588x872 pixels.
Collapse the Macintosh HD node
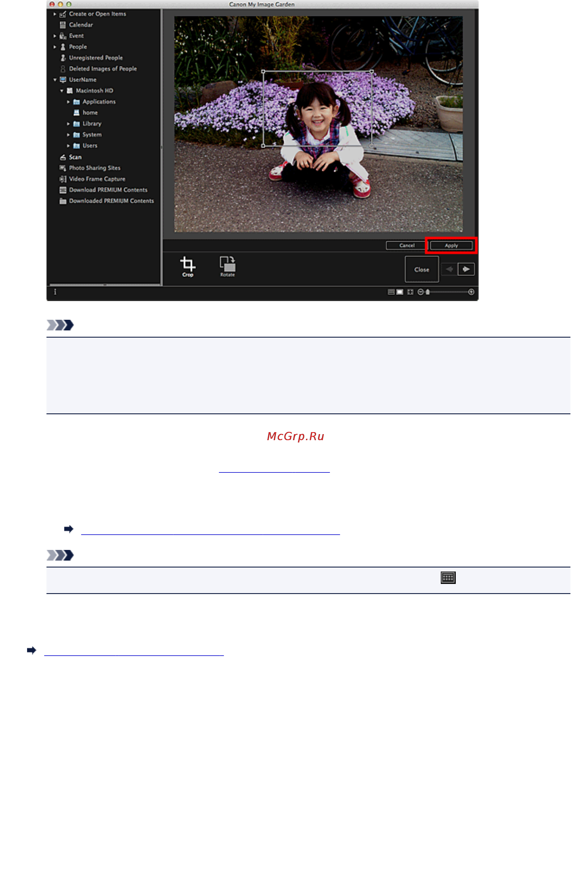(61, 91)
